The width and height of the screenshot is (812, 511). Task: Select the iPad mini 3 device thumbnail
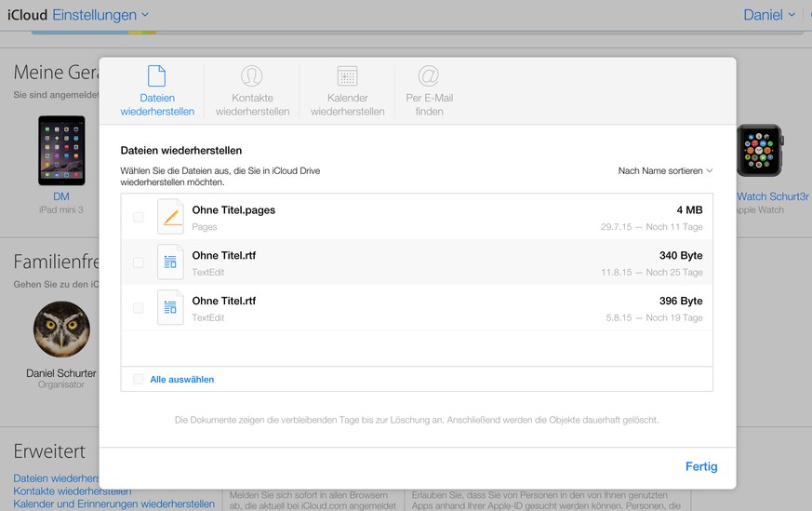[61, 150]
